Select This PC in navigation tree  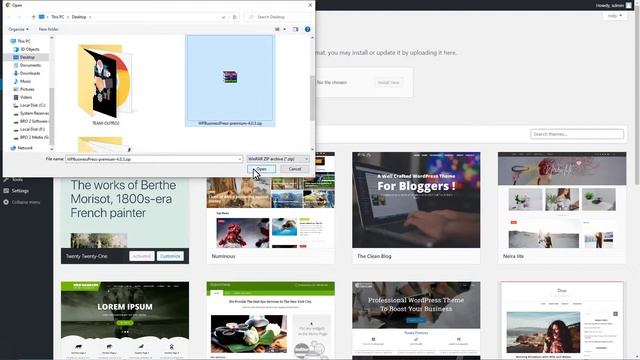click(x=24, y=41)
